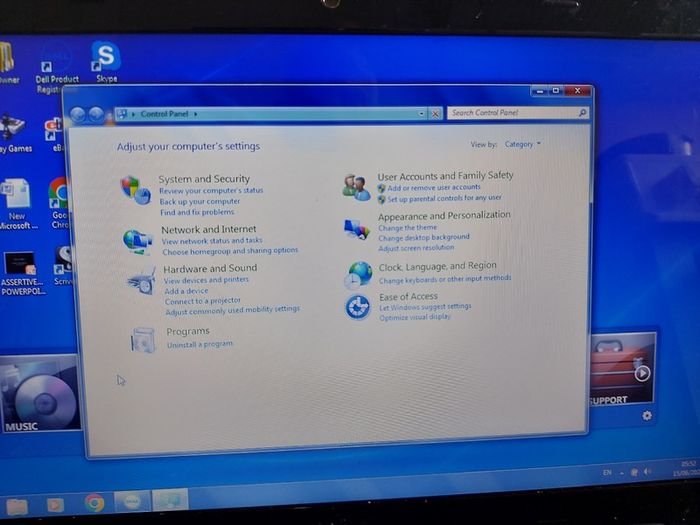Click View network status and tasks
This screenshot has height=525, width=700.
[212, 241]
